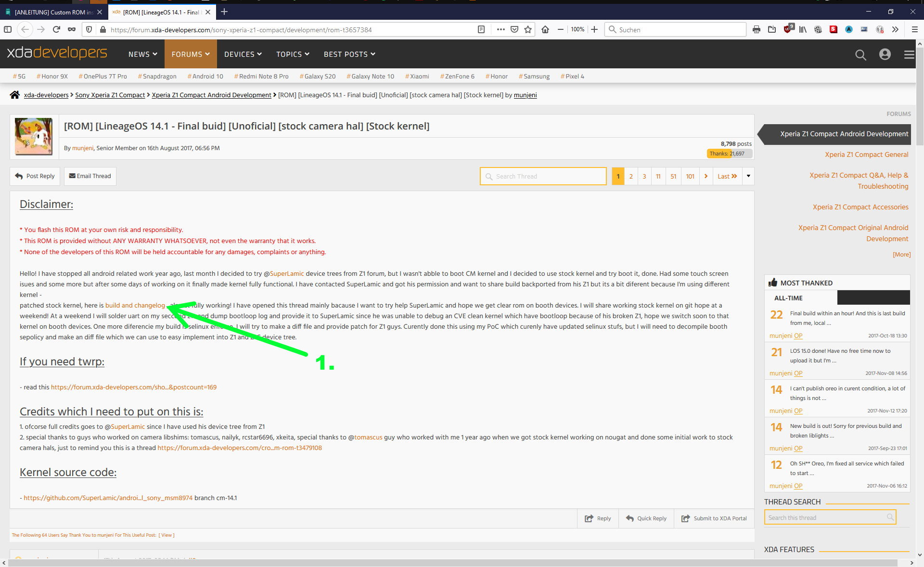Open the #Pixel 4 tag

coord(572,76)
